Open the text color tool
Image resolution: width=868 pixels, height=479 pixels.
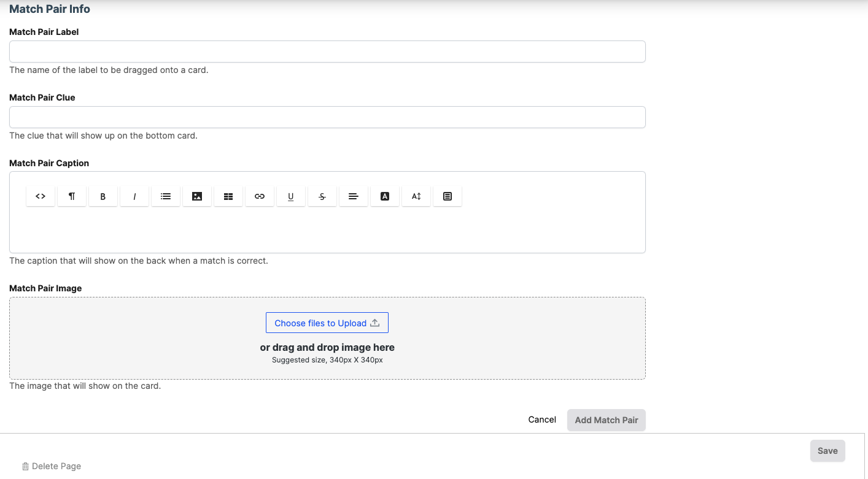385,196
